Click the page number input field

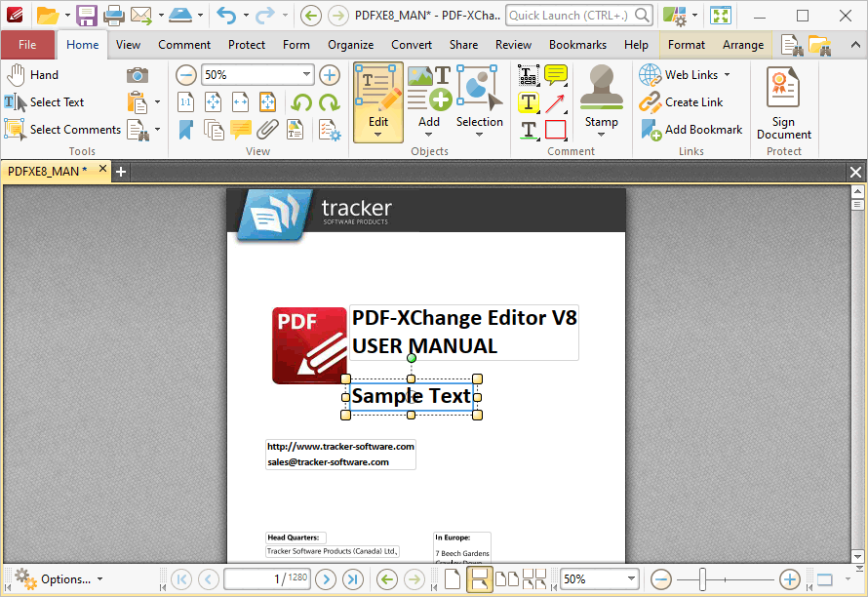(x=267, y=579)
